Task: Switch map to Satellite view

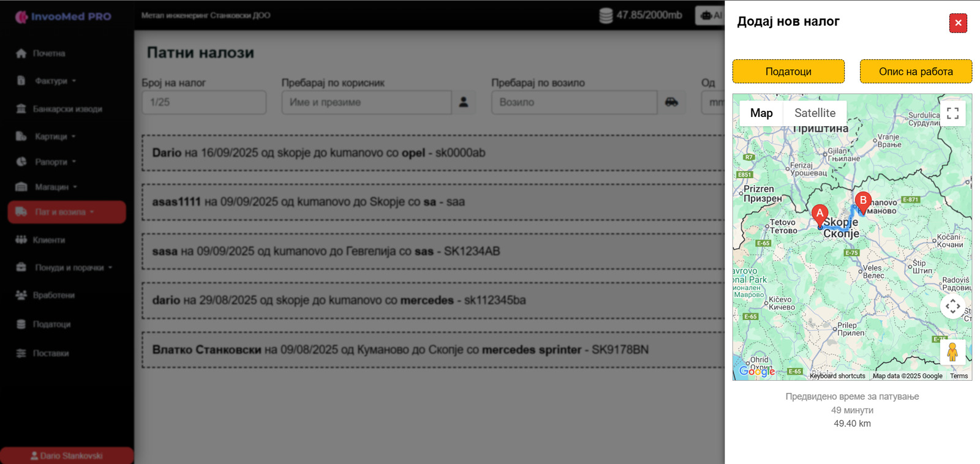Action: [815, 113]
